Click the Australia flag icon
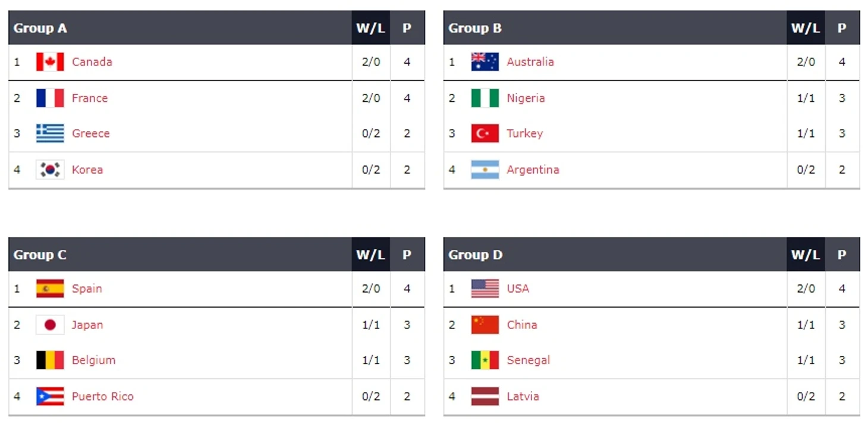Screen dimensions: 868x423 [x=485, y=62]
